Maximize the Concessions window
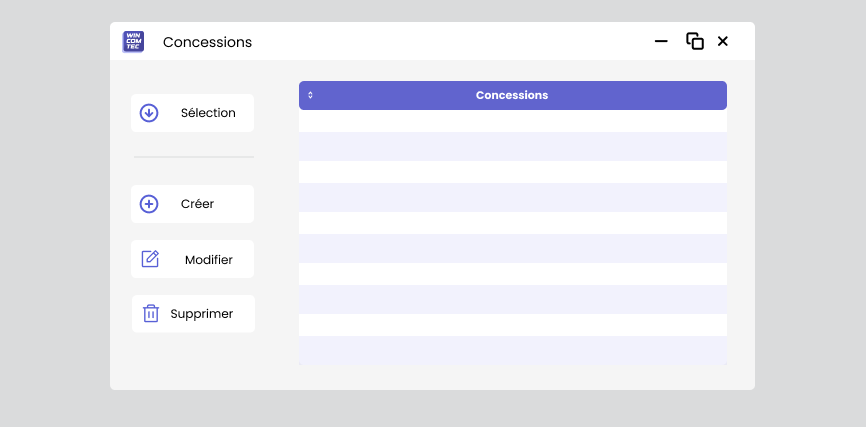The width and height of the screenshot is (866, 427). click(694, 41)
